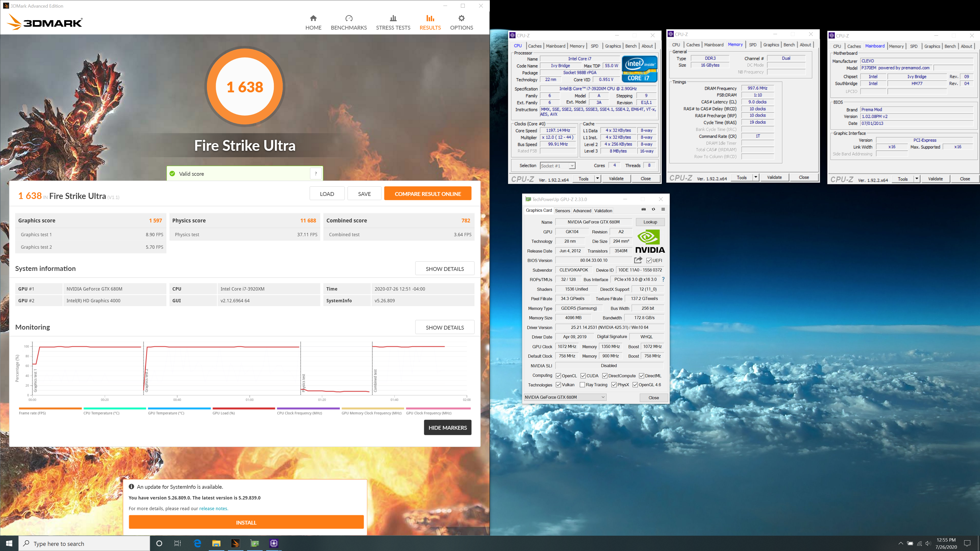Open the GPU-Z hamburger menu

pos(663,209)
